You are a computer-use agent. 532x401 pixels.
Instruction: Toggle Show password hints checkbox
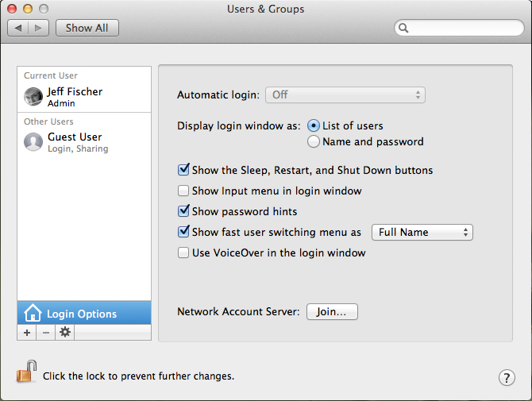[x=183, y=211]
